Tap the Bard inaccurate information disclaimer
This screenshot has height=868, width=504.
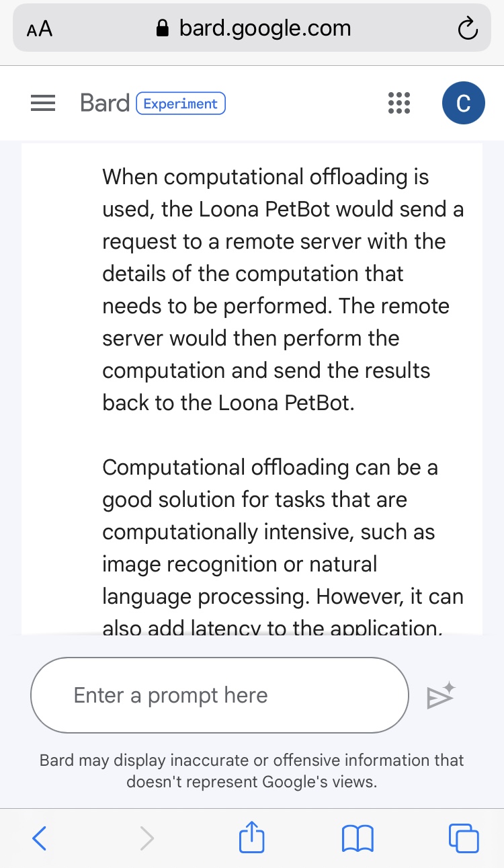[252, 771]
